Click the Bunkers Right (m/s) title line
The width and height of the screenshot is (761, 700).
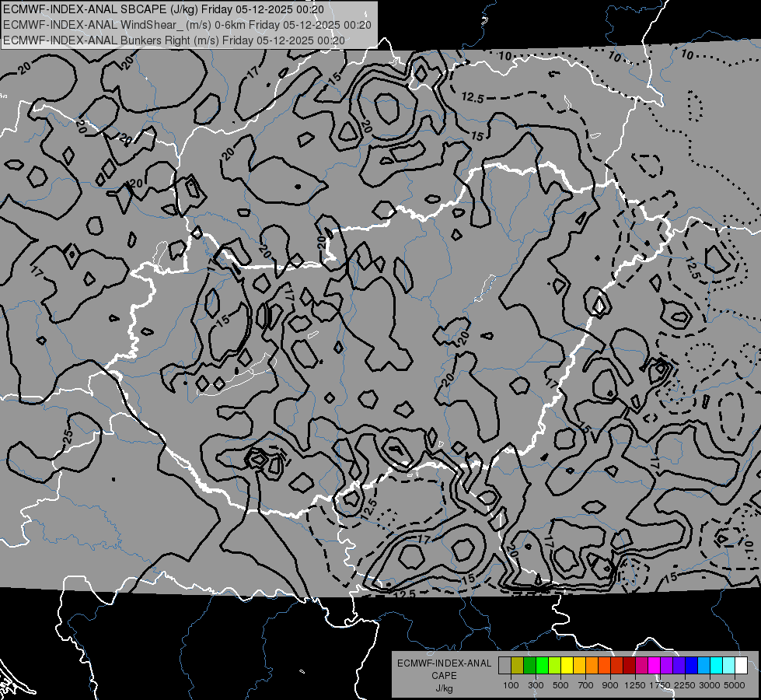tap(174, 40)
